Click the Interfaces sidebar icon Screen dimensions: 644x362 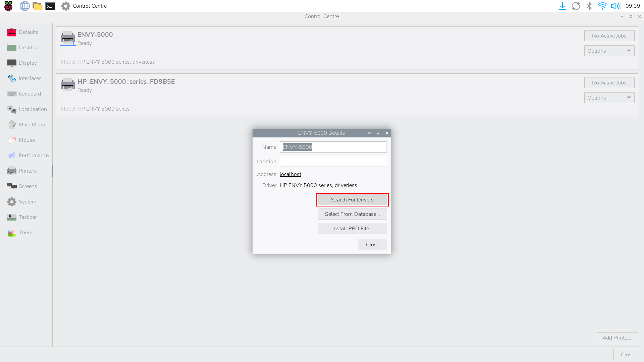pyautogui.click(x=12, y=78)
